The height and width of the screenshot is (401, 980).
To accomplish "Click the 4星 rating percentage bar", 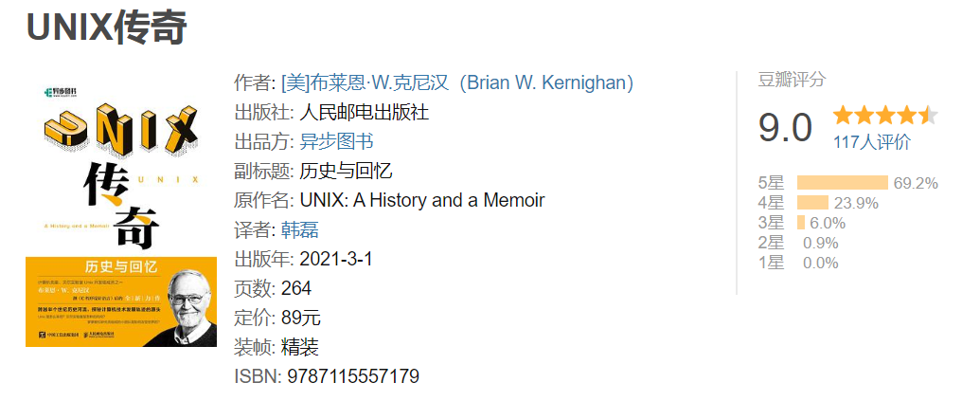I will pos(812,203).
